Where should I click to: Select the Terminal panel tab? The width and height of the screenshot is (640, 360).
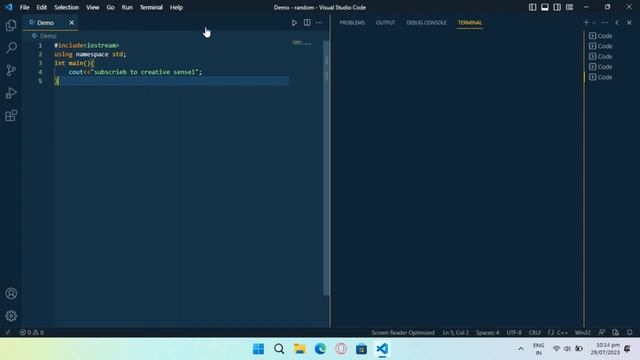470,22
